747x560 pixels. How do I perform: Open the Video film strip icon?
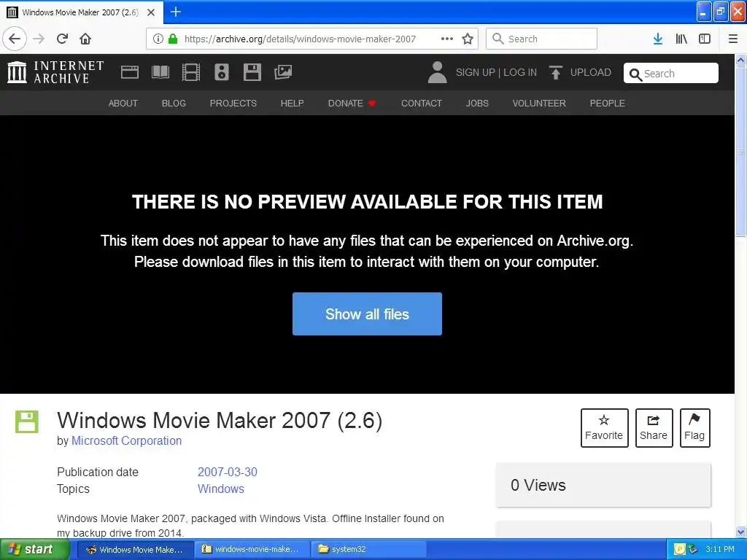pyautogui.click(x=191, y=72)
